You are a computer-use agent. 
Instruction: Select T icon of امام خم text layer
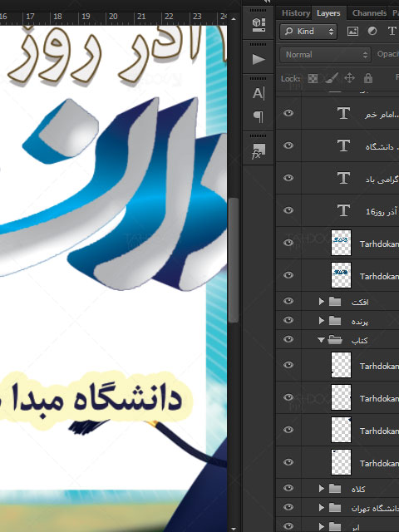coord(343,113)
